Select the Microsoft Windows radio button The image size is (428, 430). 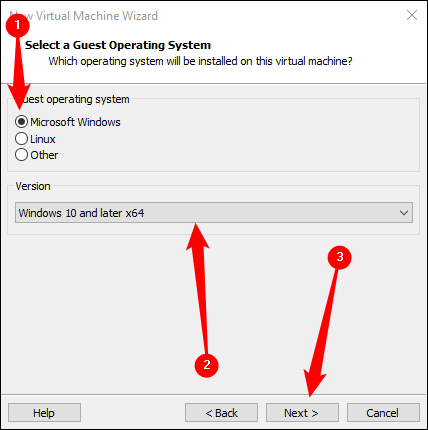pyautogui.click(x=21, y=122)
